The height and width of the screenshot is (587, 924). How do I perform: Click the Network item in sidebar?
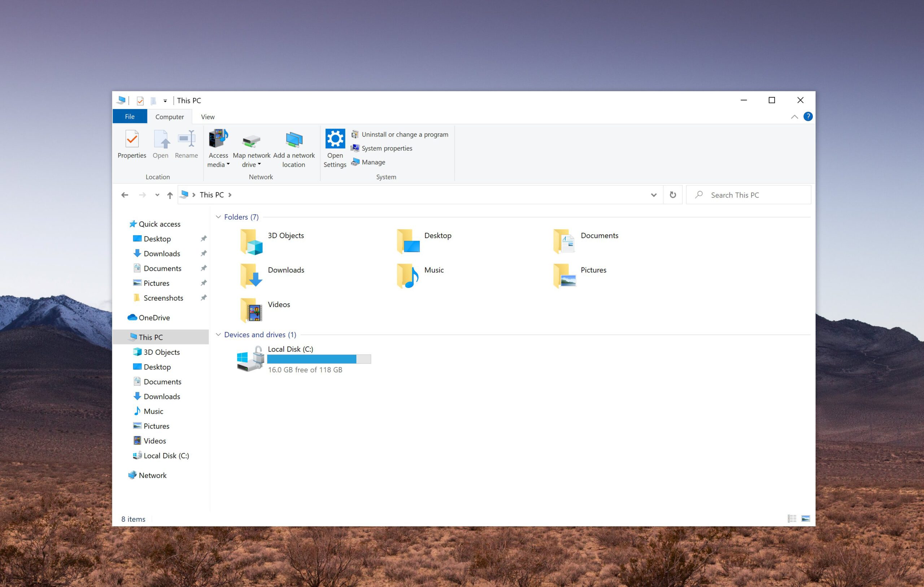pyautogui.click(x=152, y=475)
